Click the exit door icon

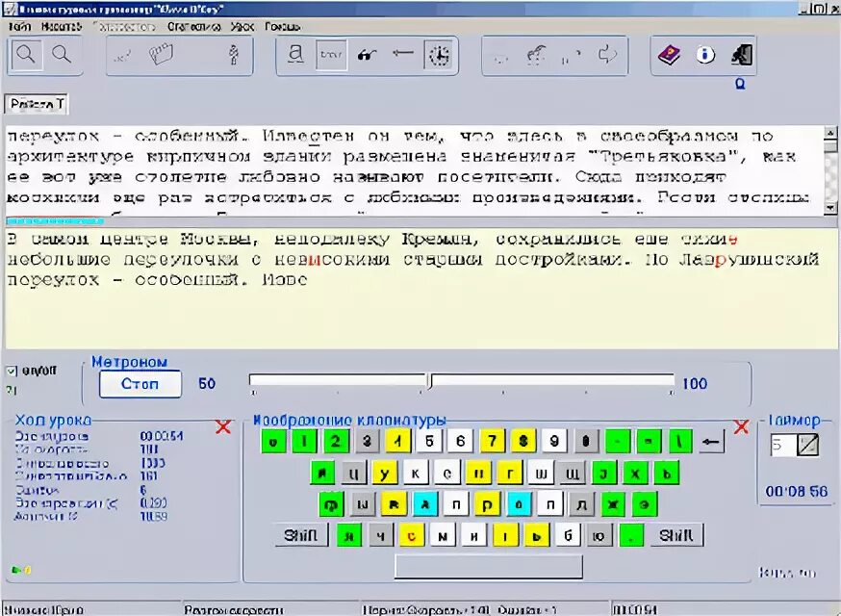pos(741,55)
